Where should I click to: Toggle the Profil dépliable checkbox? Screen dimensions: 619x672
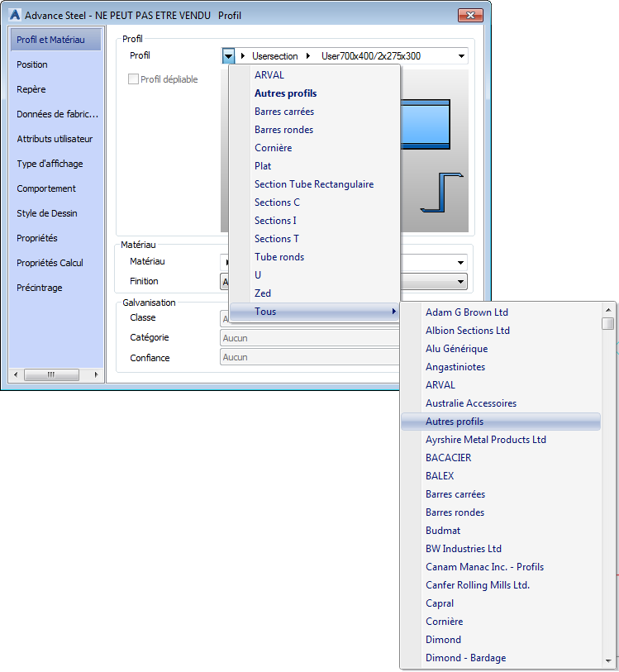[133, 79]
